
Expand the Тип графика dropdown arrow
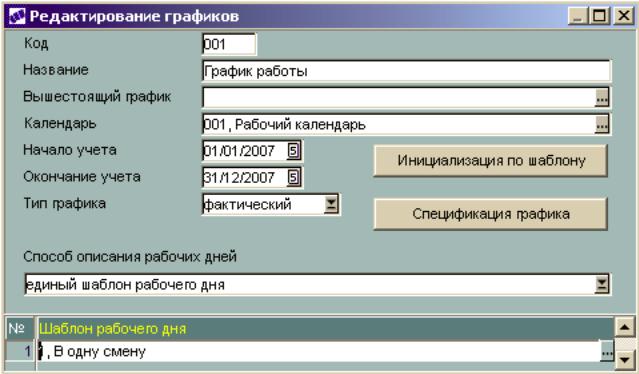coord(331,205)
